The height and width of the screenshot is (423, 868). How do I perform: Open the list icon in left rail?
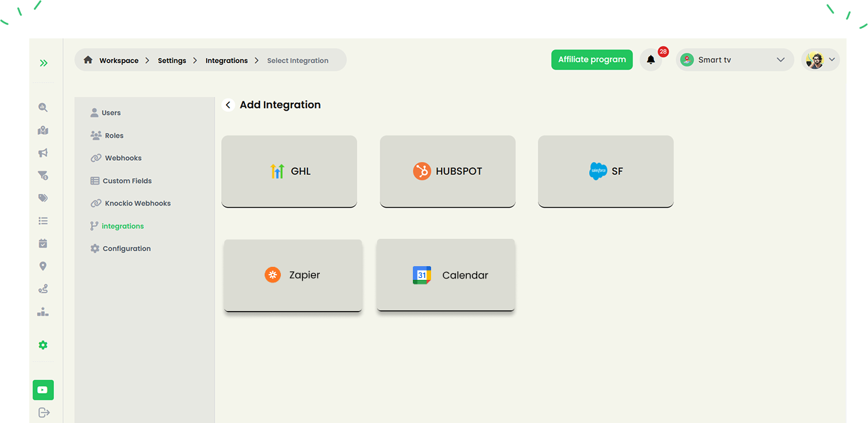[43, 221]
